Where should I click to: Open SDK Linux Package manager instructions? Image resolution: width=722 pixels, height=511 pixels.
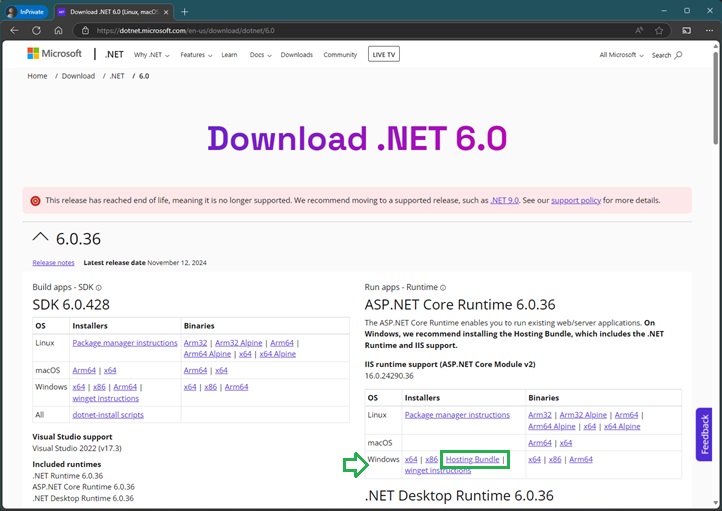pyautogui.click(x=125, y=343)
